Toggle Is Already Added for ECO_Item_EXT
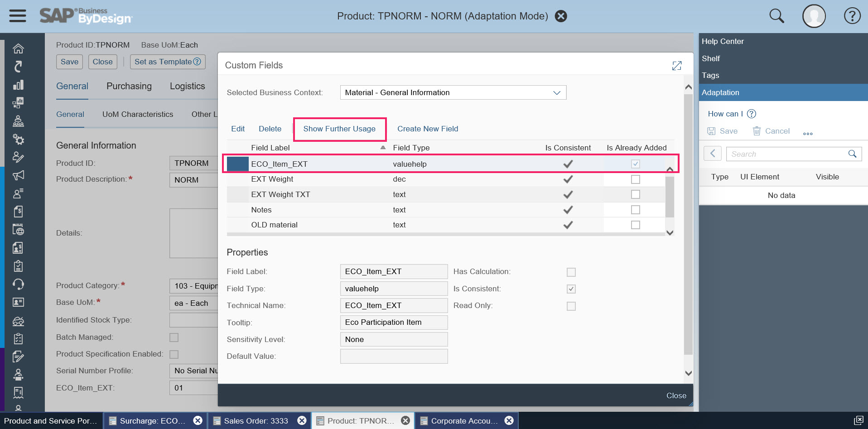Screen dimensions: 868x429 [x=636, y=164]
